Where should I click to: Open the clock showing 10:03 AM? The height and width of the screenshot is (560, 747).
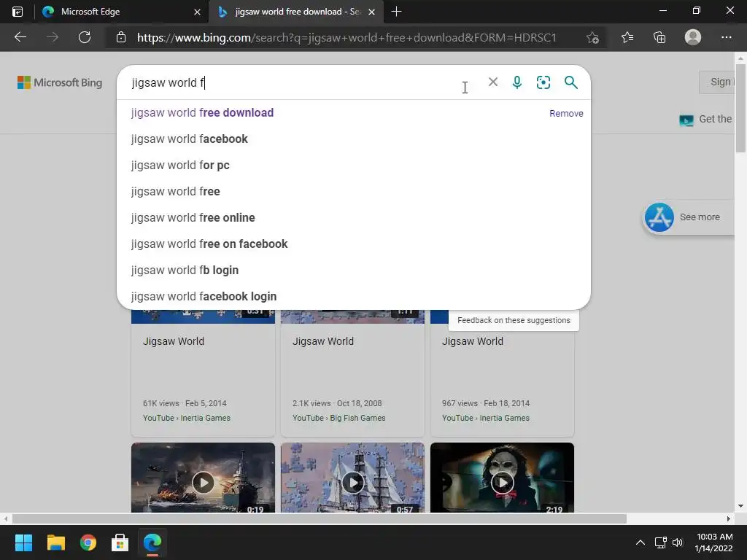coord(713,542)
